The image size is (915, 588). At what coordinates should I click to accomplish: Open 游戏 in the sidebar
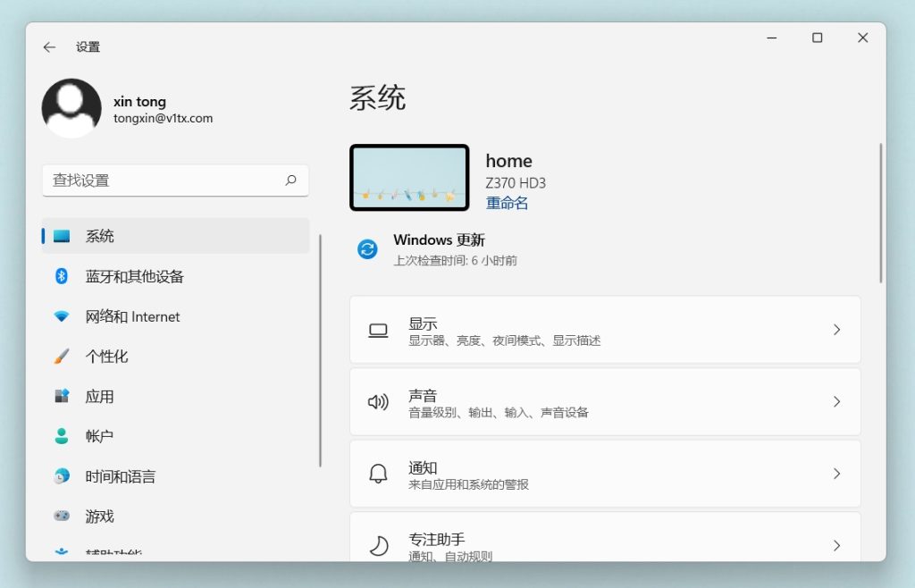[175, 516]
